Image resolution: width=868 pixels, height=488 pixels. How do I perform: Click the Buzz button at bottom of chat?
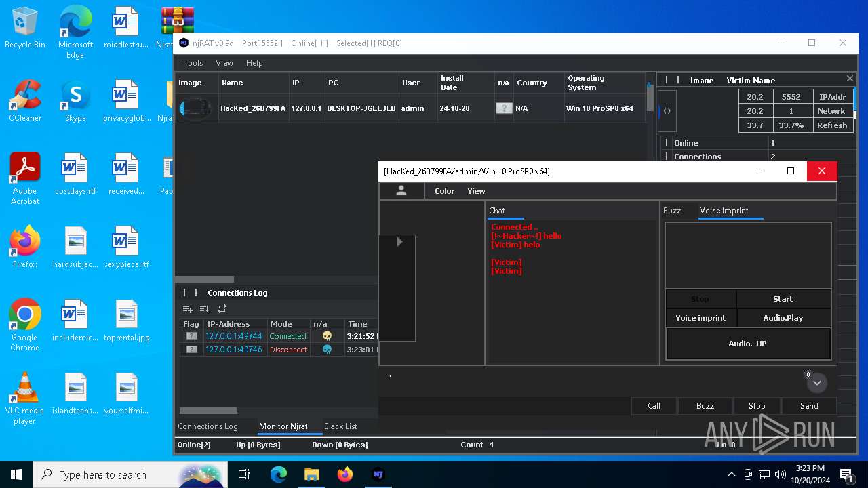(705, 406)
